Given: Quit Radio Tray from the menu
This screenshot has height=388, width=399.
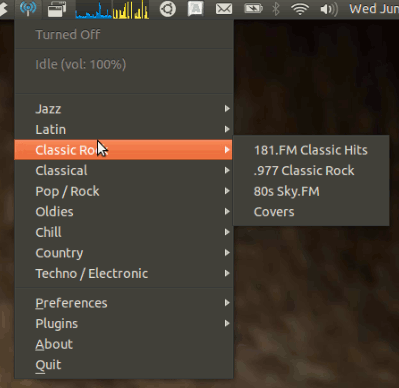Looking at the screenshot, I should [124, 365].
